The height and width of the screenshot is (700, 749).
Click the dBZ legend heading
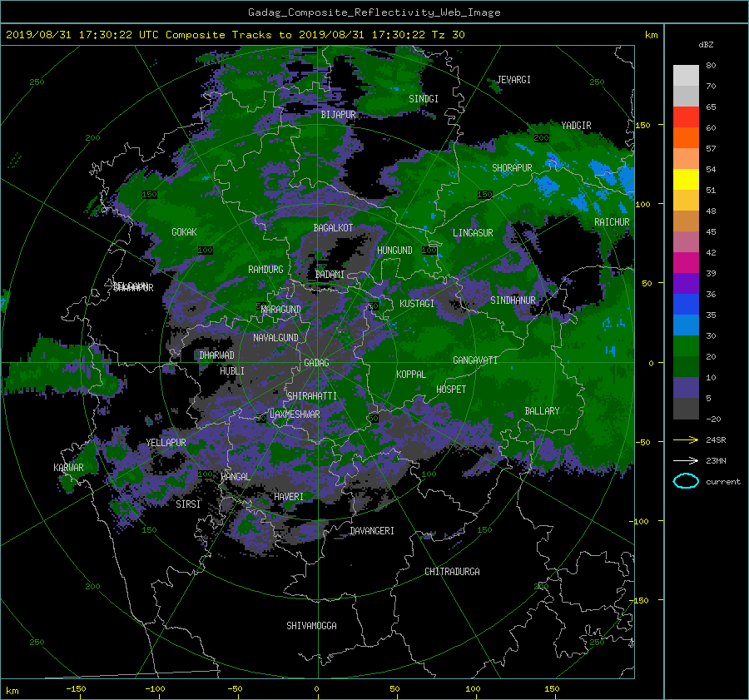[x=706, y=45]
